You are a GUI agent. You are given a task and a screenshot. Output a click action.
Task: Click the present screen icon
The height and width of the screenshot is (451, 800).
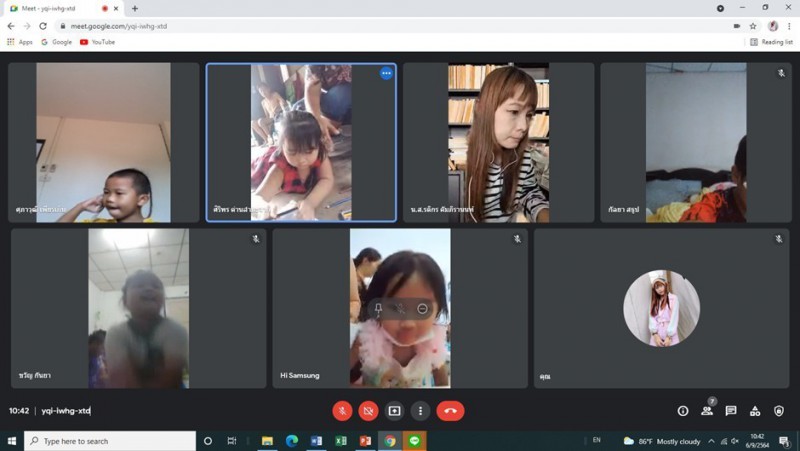394,410
